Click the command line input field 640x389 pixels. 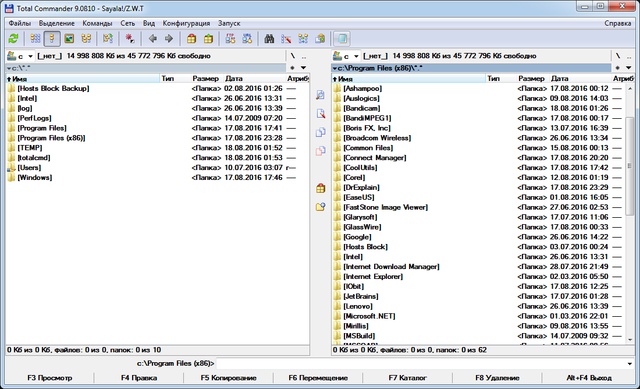pyautogui.click(x=420, y=363)
